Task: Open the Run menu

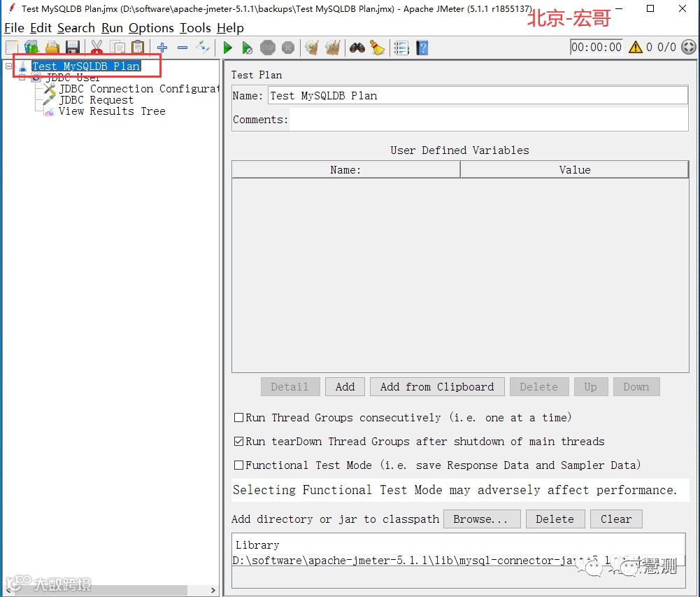Action: 112,28
